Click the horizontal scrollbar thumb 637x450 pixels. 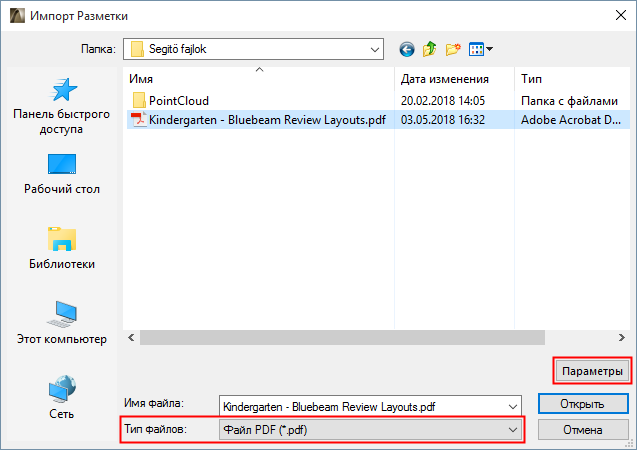342,338
